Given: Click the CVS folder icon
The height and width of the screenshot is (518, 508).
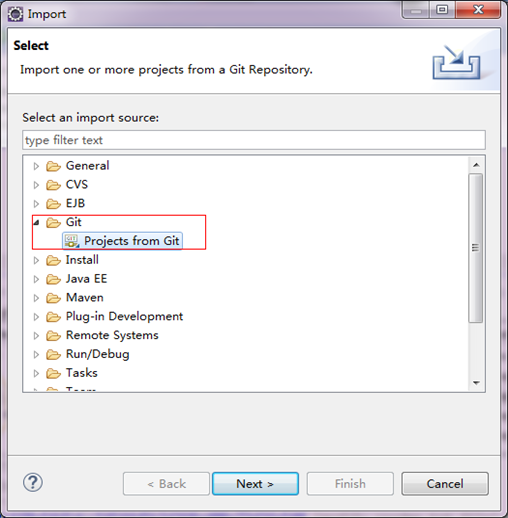Looking at the screenshot, I should click(x=53, y=185).
